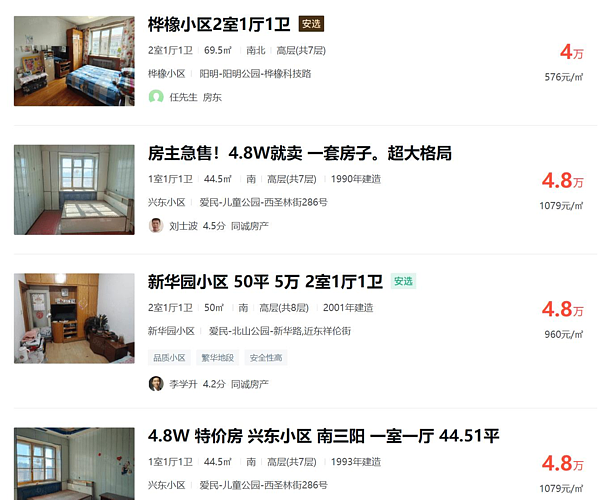The image size is (600, 500).
Task: Click the 同诚房产 agency name next to 刘士波
Action: [x=249, y=226]
